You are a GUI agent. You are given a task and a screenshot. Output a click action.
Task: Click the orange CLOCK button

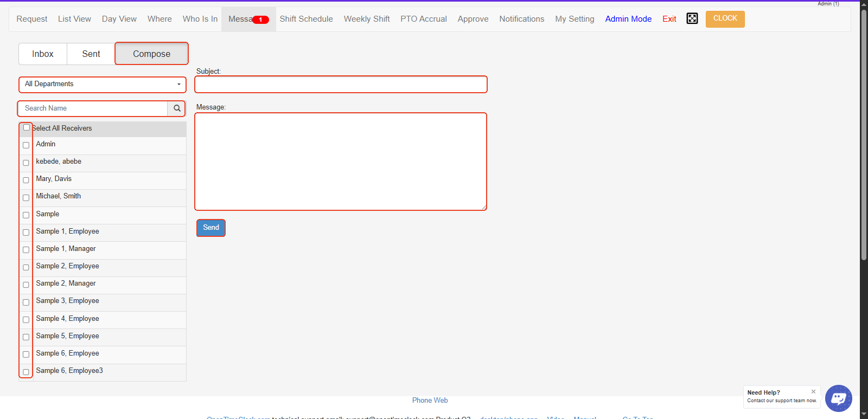pos(725,18)
